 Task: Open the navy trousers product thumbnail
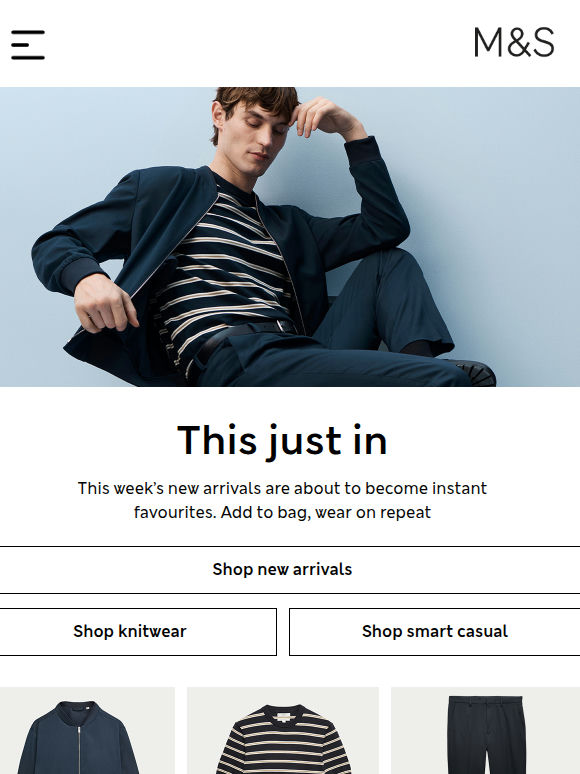[x=486, y=731]
